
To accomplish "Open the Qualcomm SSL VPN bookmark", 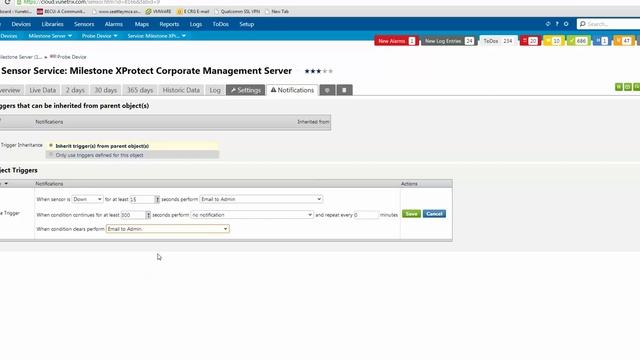I will point(237,11).
